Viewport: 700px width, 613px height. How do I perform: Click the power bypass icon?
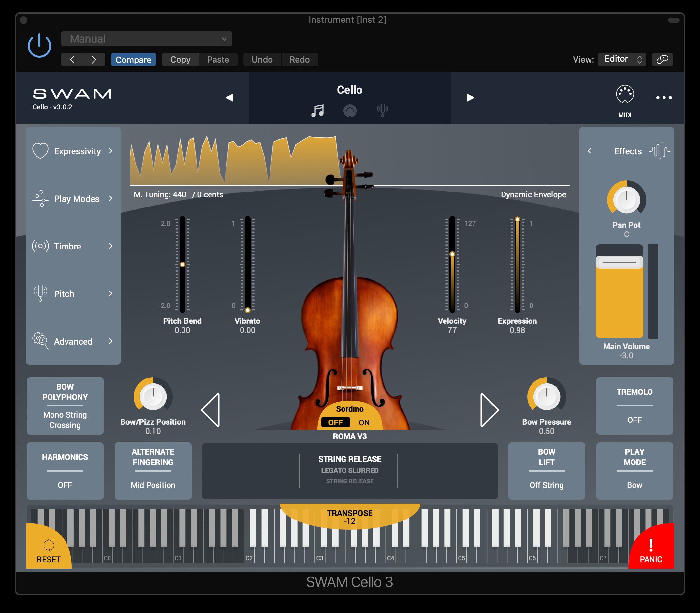pyautogui.click(x=39, y=46)
